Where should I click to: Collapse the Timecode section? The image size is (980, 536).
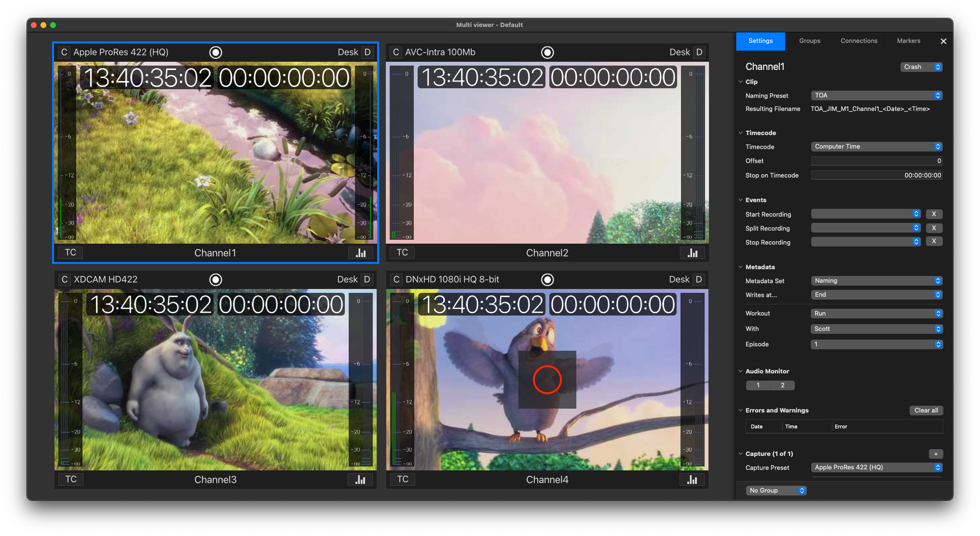pos(741,133)
